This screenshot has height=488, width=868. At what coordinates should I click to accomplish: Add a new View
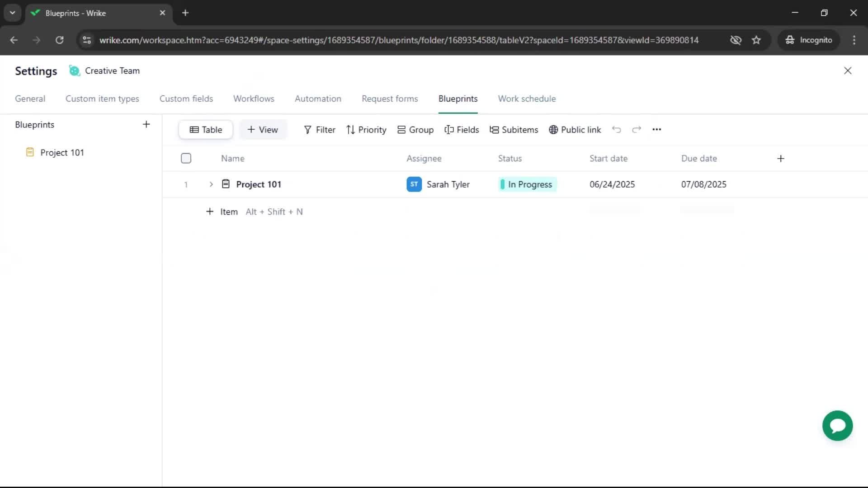click(263, 130)
